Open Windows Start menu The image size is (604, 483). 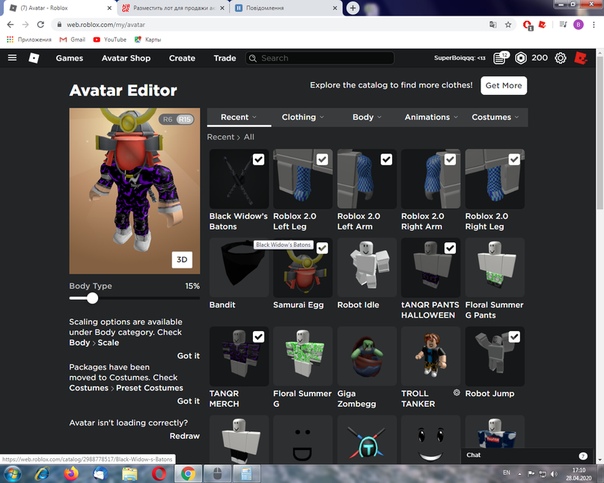coord(12,473)
